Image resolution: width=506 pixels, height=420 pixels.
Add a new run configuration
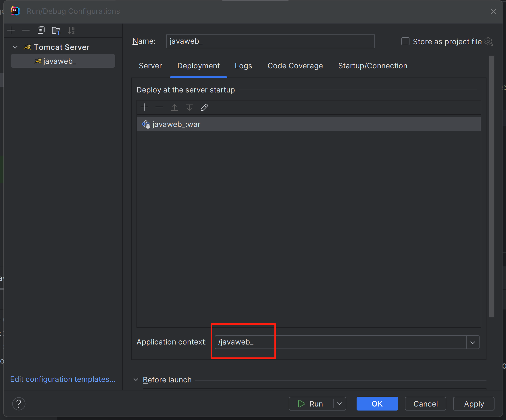click(x=11, y=30)
